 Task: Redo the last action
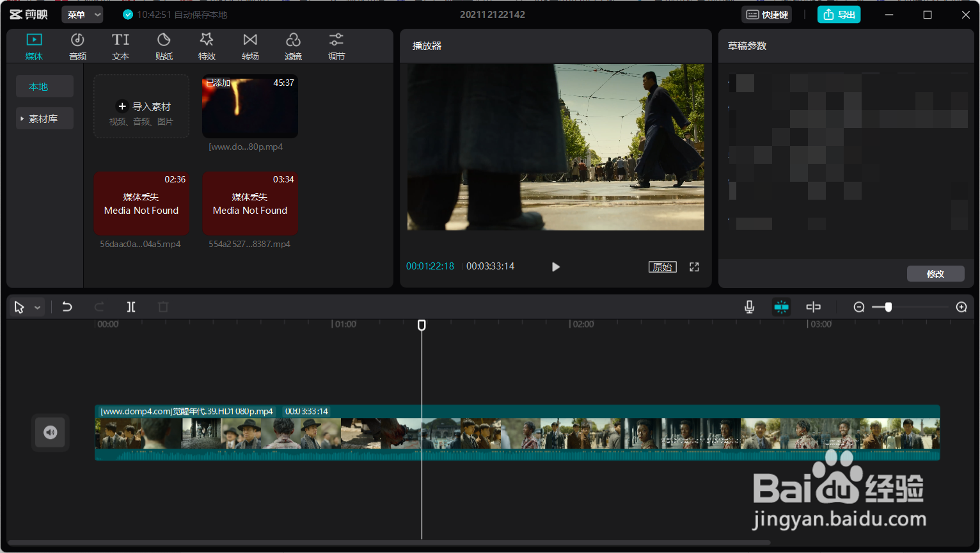99,307
